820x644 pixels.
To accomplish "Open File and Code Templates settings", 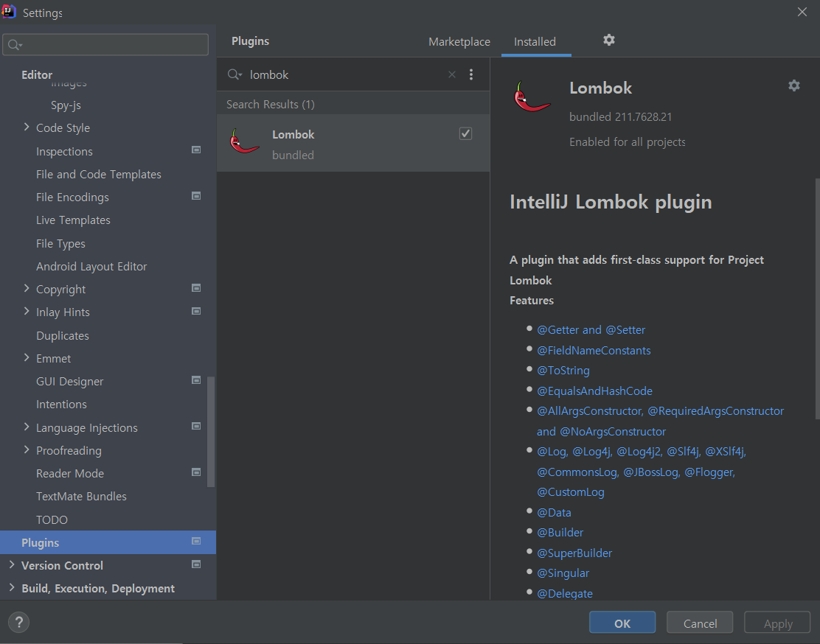I will click(98, 175).
